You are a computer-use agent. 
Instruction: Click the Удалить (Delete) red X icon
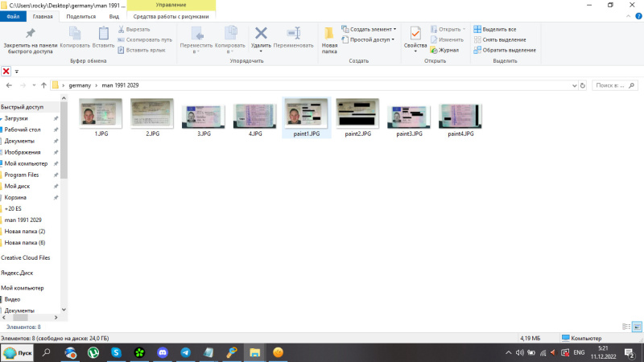[x=261, y=33]
